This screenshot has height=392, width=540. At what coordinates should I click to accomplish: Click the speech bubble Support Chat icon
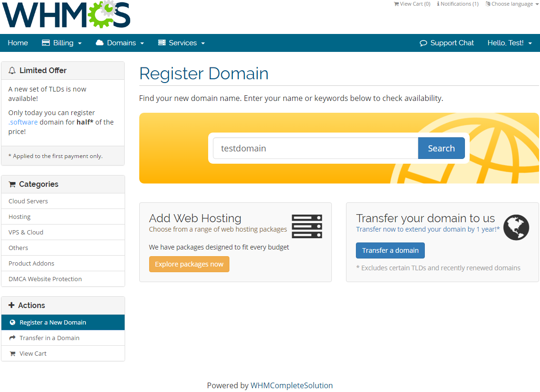(x=423, y=43)
